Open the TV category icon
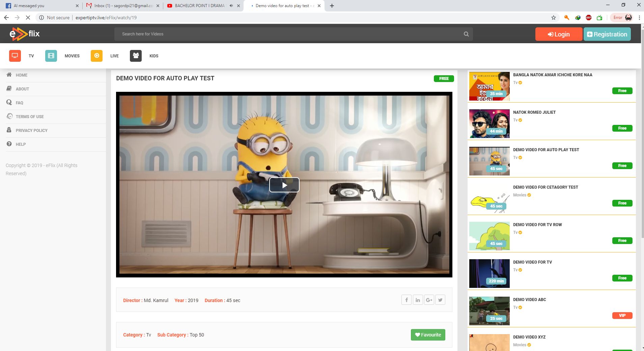The image size is (644, 351). coord(15,56)
